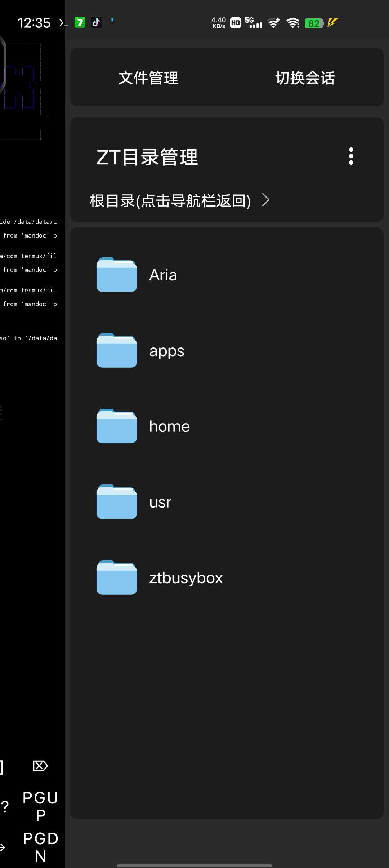Tap the TikTok notification icon
The image size is (389, 868).
coord(96,23)
